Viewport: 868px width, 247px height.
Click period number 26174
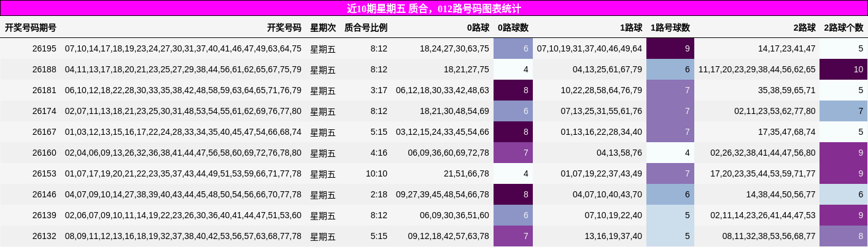(44, 111)
